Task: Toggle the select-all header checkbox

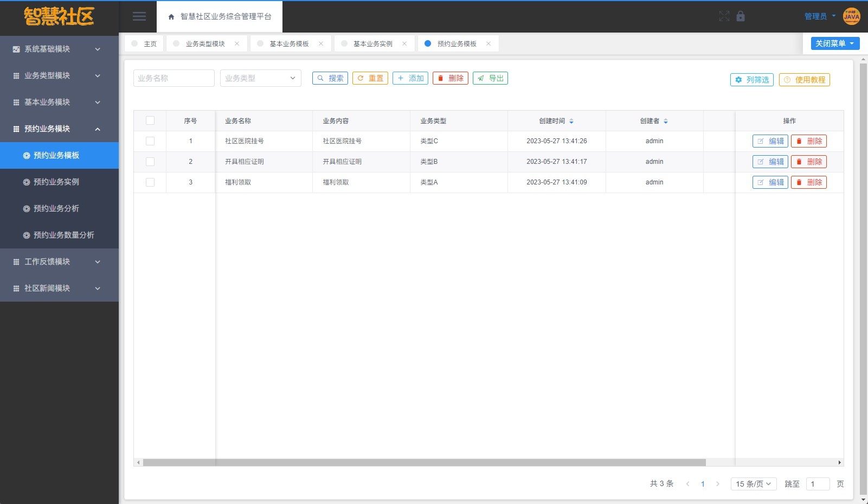Action: coord(150,121)
